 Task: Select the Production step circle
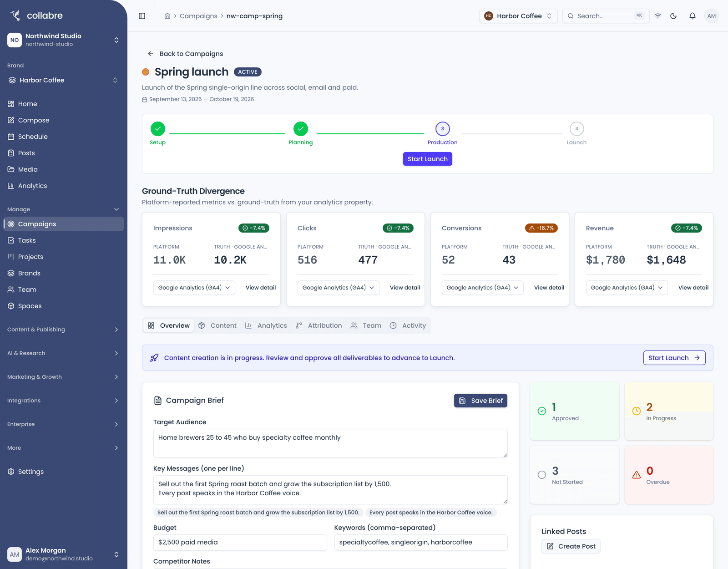443,129
